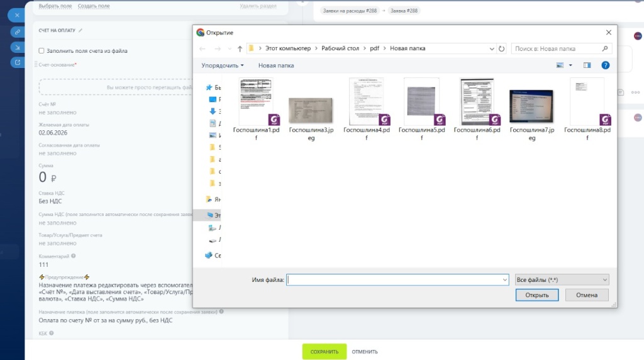Click the Создать поле link
This screenshot has width=644, height=360.
point(94,6)
